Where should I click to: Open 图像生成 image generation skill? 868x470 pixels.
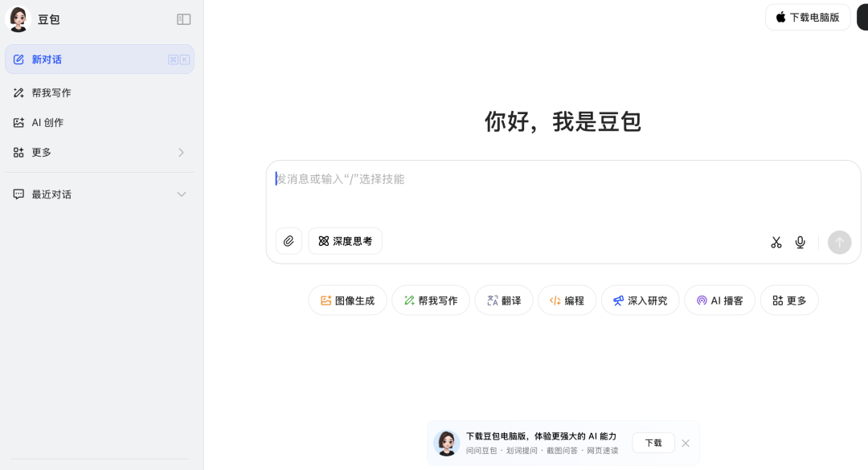pos(347,300)
